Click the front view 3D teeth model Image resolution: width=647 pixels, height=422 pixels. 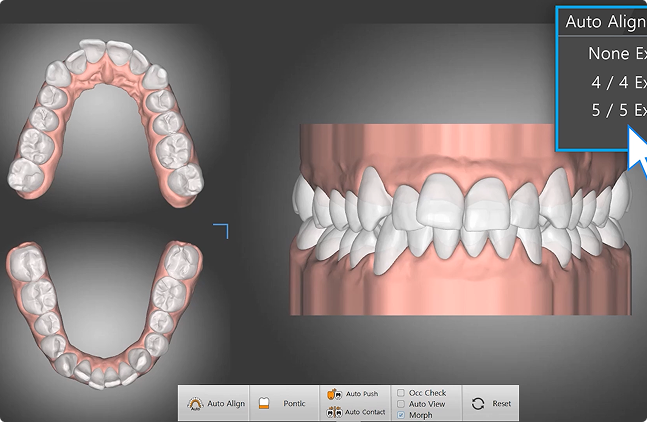(460, 219)
